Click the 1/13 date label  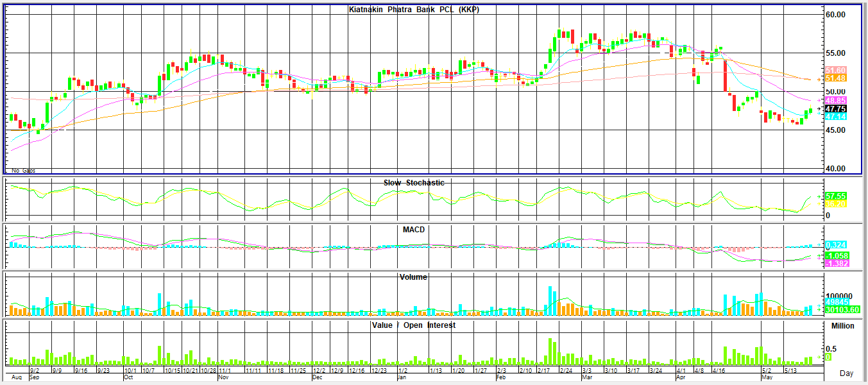(x=436, y=371)
